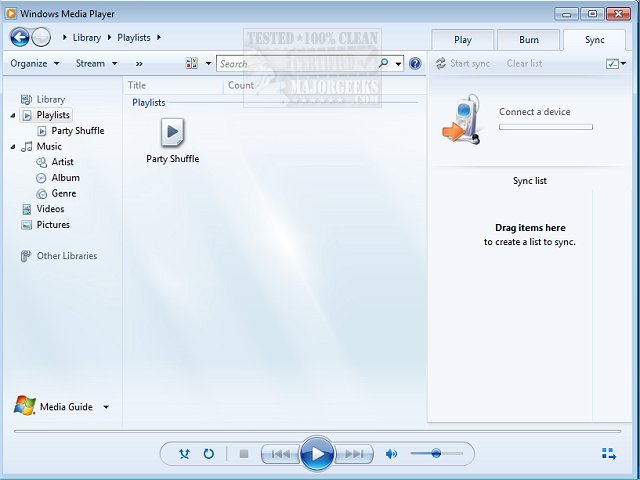Switch to the Play tab
Screen dimensions: 640x480
click(463, 40)
